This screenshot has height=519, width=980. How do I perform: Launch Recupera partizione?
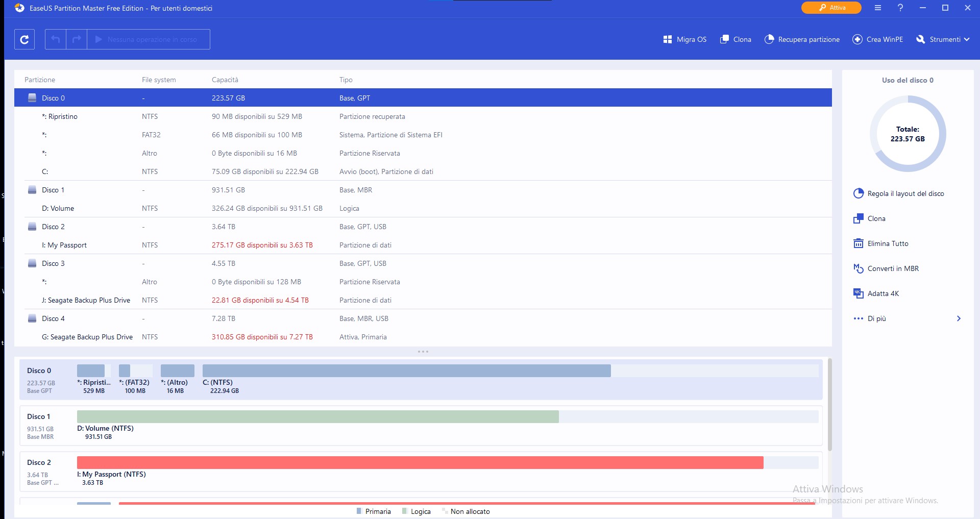[802, 39]
